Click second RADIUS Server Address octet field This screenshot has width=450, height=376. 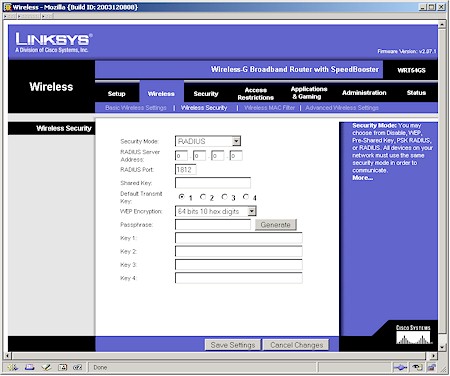coord(199,156)
